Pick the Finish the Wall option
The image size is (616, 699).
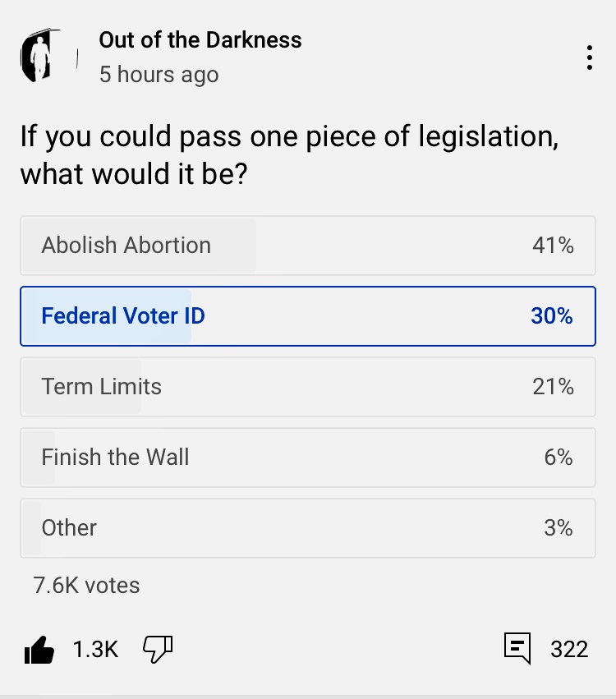coord(307,458)
